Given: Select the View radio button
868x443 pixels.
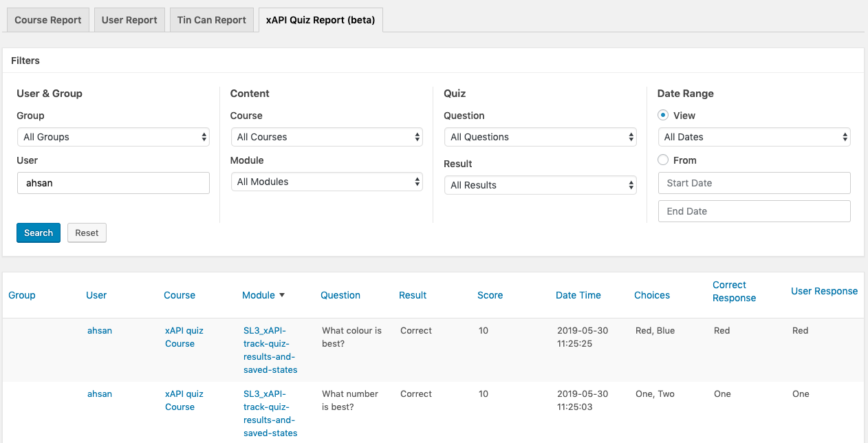Looking at the screenshot, I should point(663,116).
